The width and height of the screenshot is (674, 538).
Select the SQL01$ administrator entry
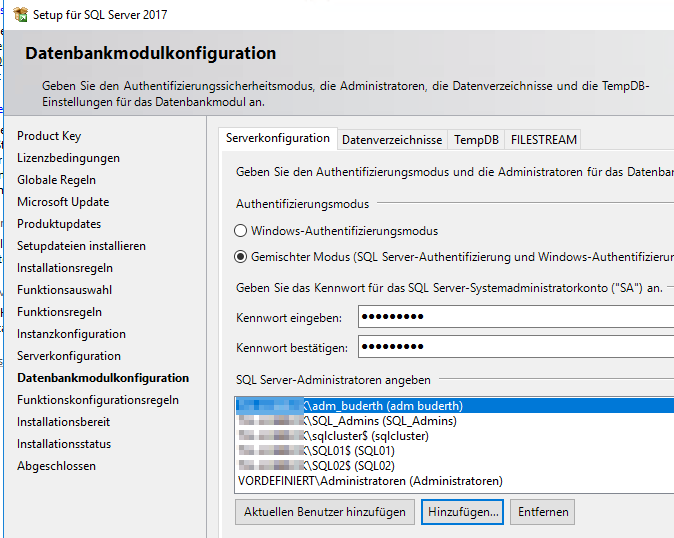click(455, 451)
